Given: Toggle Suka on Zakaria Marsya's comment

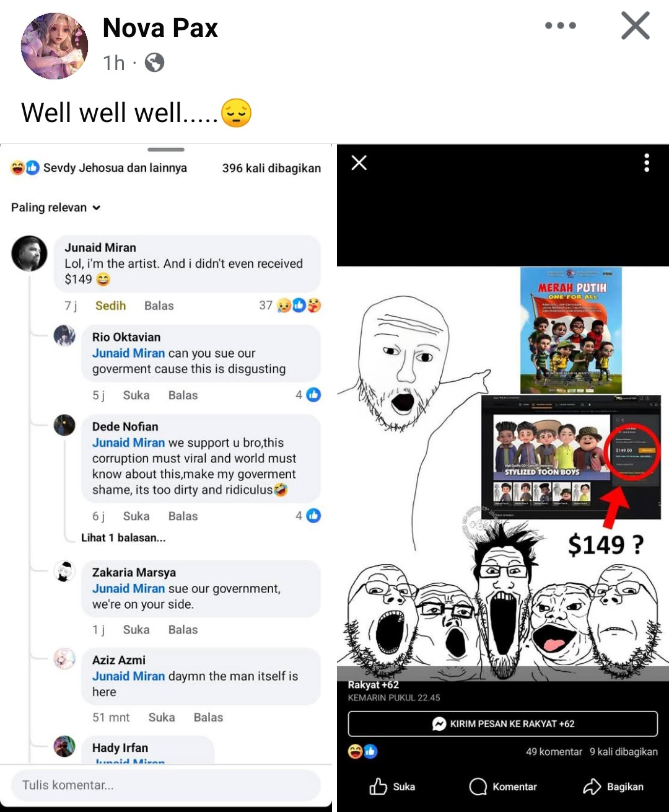Looking at the screenshot, I should coord(136,630).
